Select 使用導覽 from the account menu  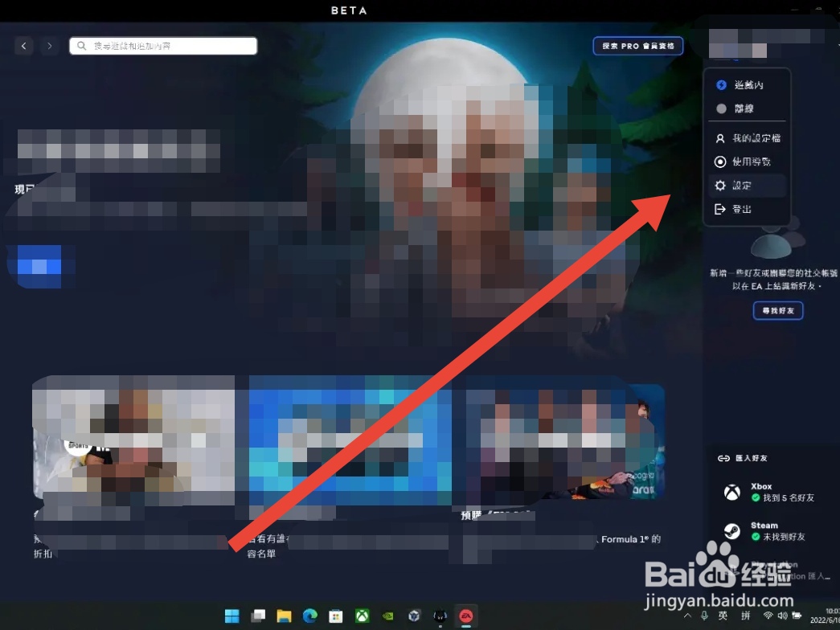click(748, 162)
